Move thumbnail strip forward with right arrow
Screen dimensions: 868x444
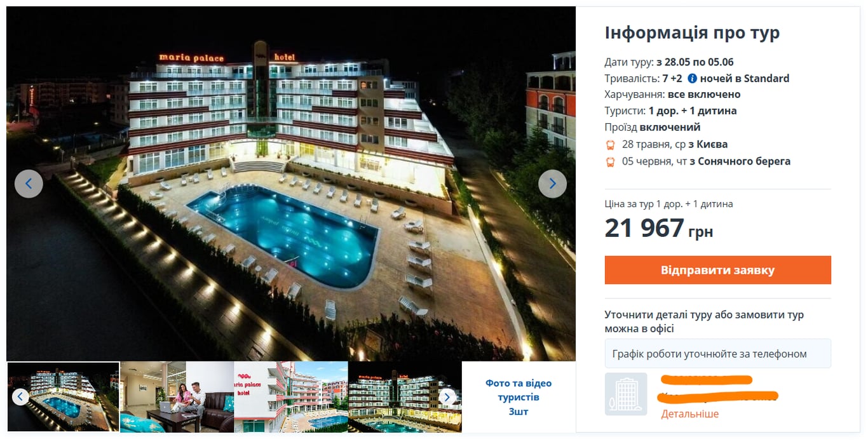coord(447,397)
